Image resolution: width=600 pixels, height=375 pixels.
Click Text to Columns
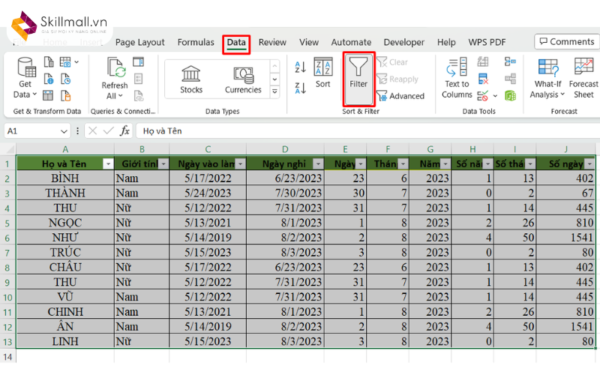[457, 78]
